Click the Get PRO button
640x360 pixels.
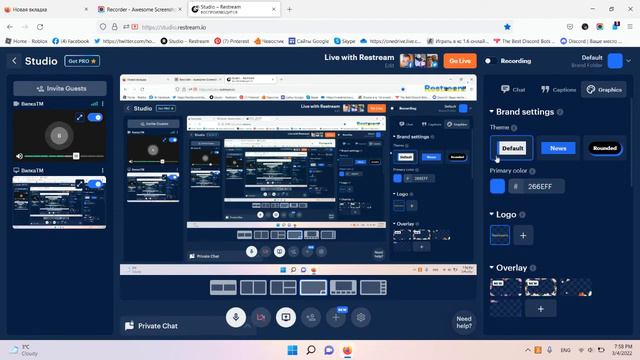pyautogui.click(x=82, y=61)
